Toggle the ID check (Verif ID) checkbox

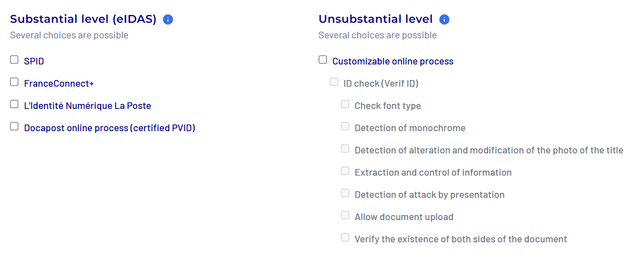tap(334, 82)
